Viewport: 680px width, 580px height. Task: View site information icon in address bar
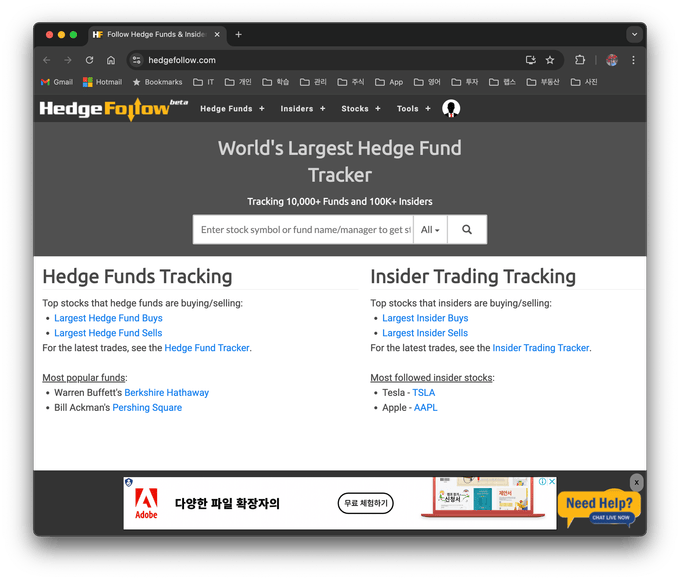137,60
